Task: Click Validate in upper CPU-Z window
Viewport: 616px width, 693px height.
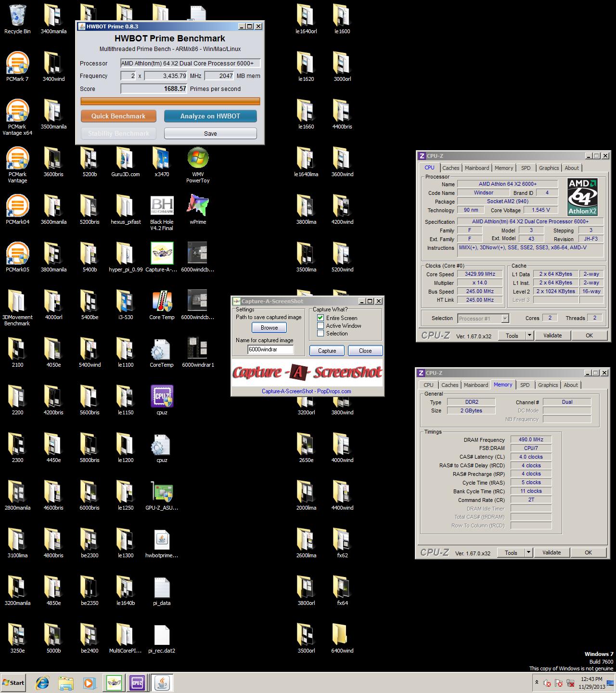Action: (552, 335)
